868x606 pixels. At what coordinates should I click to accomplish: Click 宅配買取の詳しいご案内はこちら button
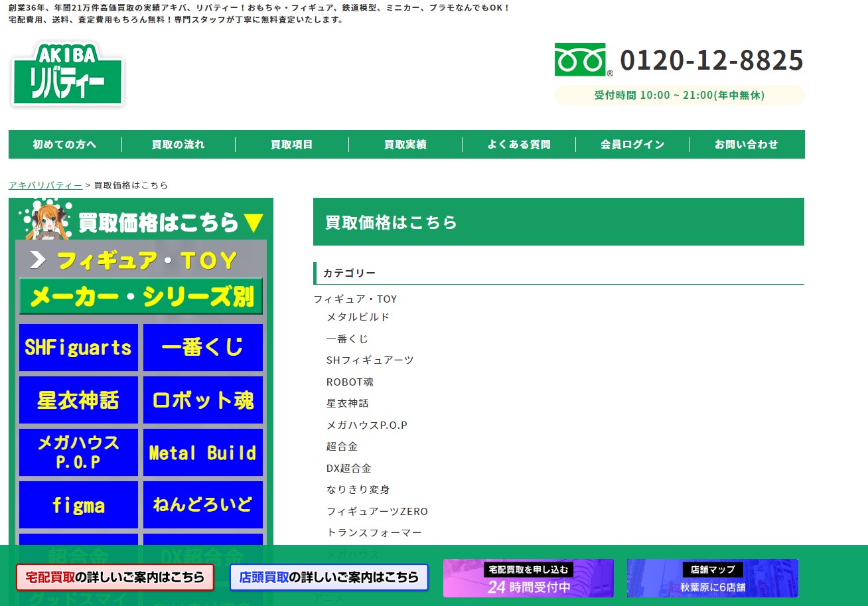pyautogui.click(x=115, y=577)
